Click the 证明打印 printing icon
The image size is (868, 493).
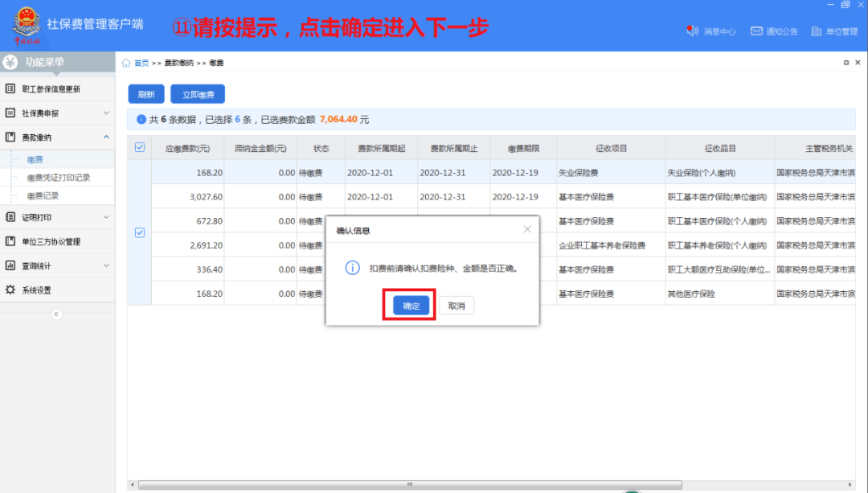[x=10, y=217]
